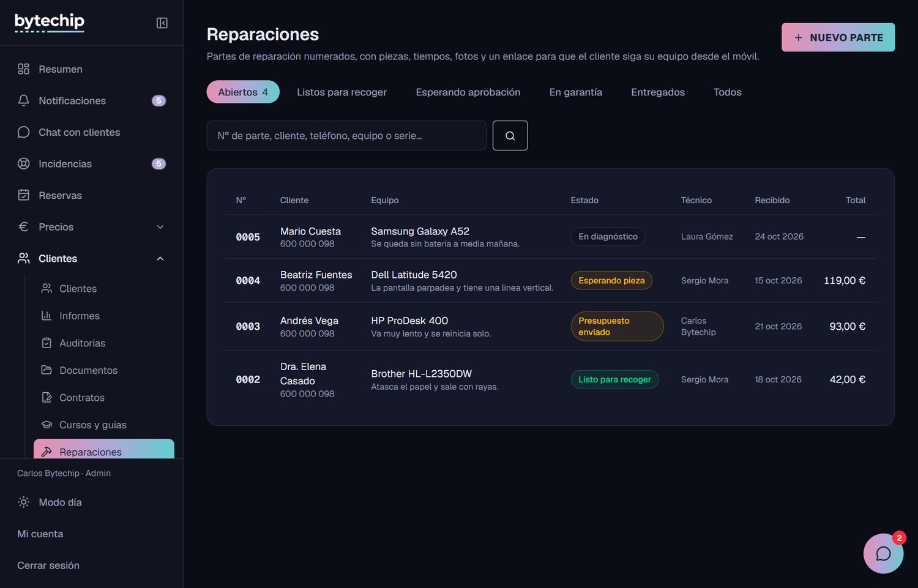This screenshot has width=918, height=588.
Task: Click client name Mario Cuesta
Action: click(310, 231)
